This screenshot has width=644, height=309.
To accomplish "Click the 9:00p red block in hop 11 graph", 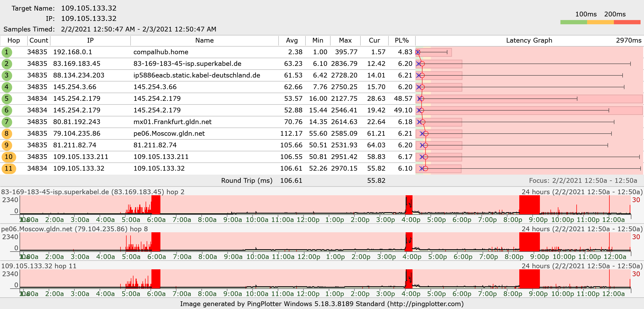I will [530, 279].
